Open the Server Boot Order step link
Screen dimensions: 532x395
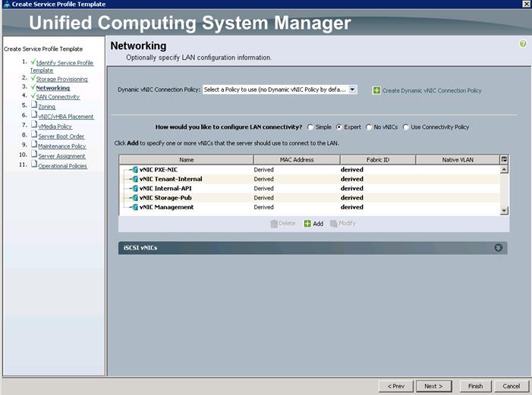pos(61,136)
